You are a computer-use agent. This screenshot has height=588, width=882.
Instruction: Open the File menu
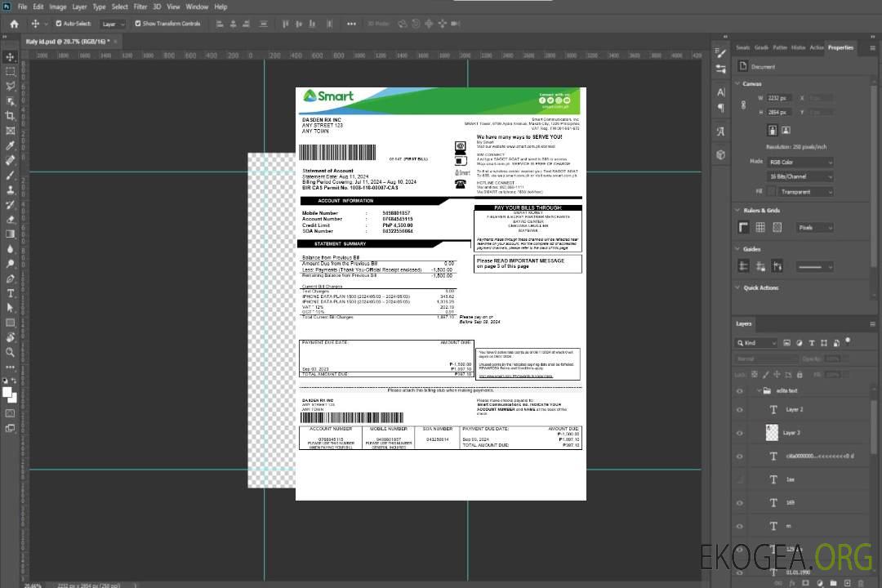(23, 7)
